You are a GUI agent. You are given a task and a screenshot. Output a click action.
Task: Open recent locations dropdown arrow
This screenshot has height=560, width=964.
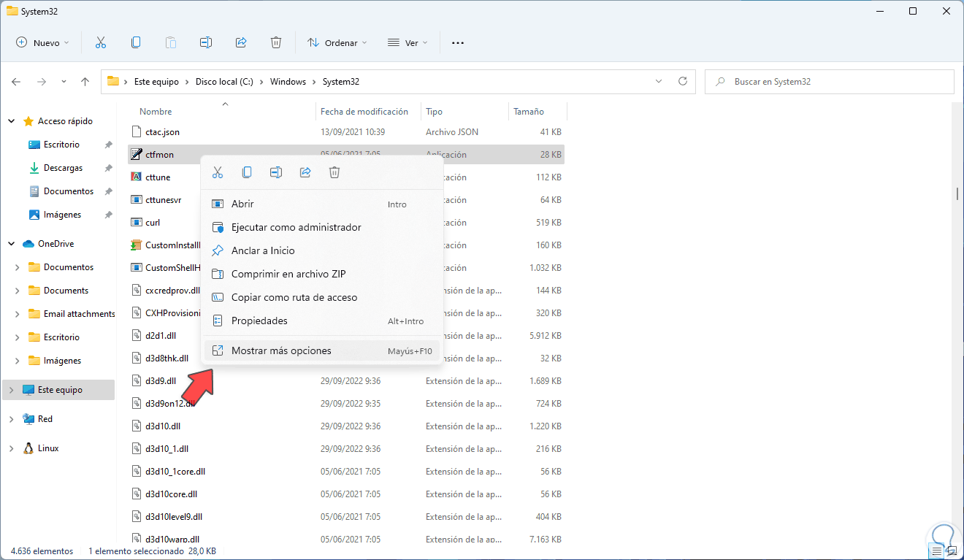(x=64, y=82)
